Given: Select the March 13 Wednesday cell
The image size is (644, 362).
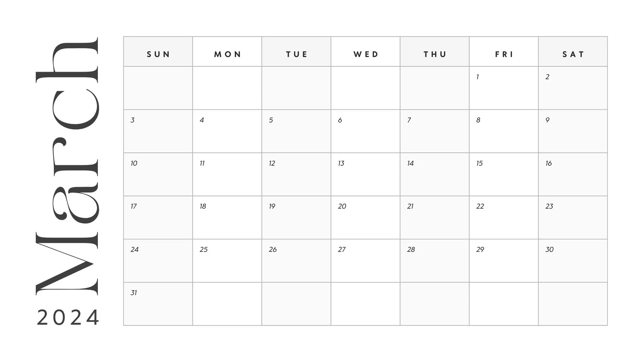Looking at the screenshot, I should click(x=365, y=174).
